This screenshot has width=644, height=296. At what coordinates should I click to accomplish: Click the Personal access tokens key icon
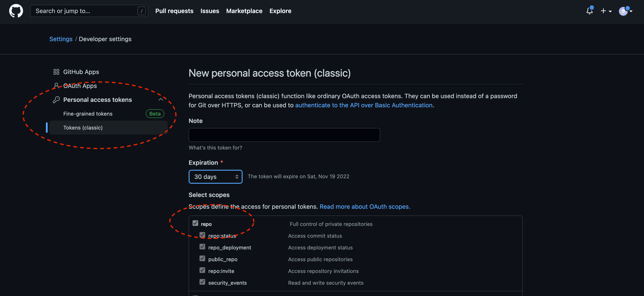point(56,100)
